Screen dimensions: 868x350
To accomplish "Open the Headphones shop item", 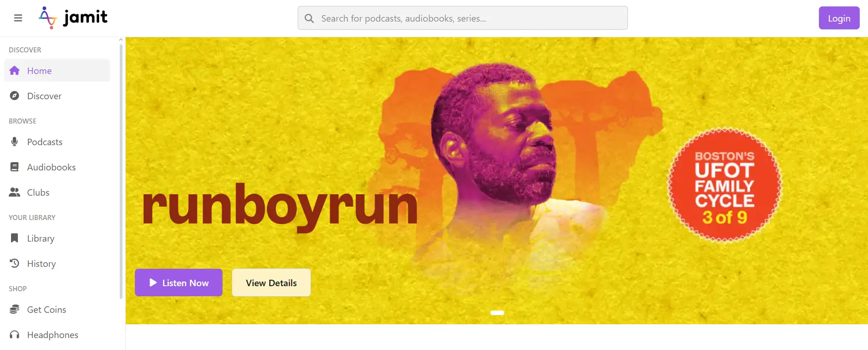I will coord(52,335).
